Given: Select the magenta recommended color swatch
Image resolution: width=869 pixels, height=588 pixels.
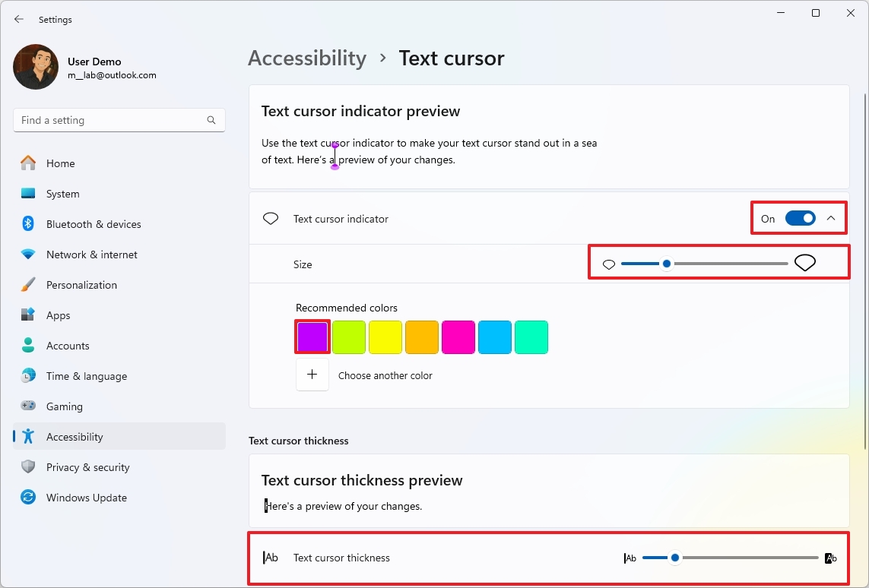Looking at the screenshot, I should point(458,337).
